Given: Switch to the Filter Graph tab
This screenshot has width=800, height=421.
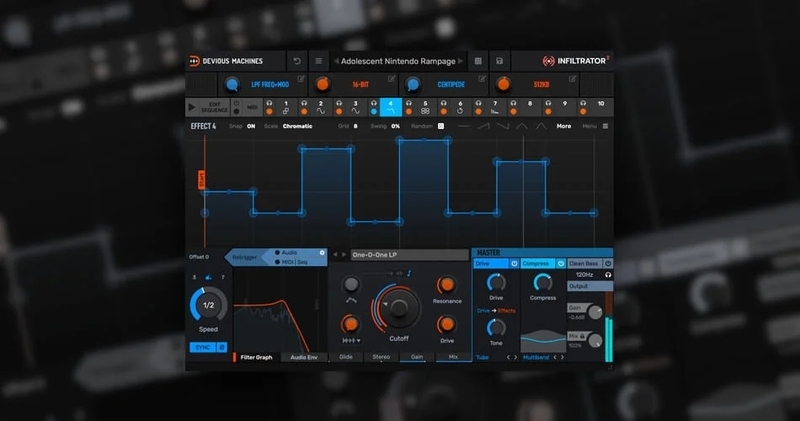Looking at the screenshot, I should pos(256,357).
